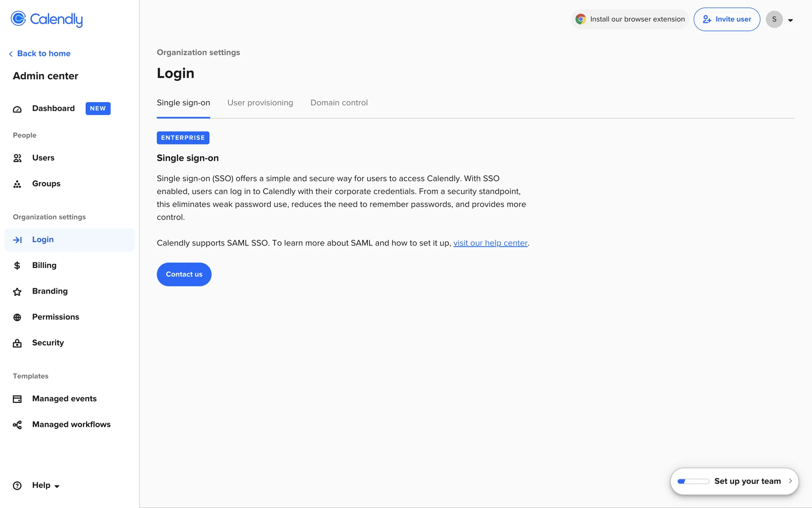Switch to User provisioning tab
Image resolution: width=812 pixels, height=508 pixels.
(x=260, y=103)
